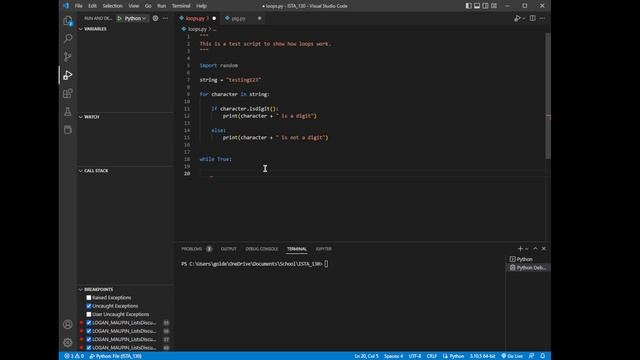Open the Manage gear at activity bar bottom

click(x=68, y=342)
